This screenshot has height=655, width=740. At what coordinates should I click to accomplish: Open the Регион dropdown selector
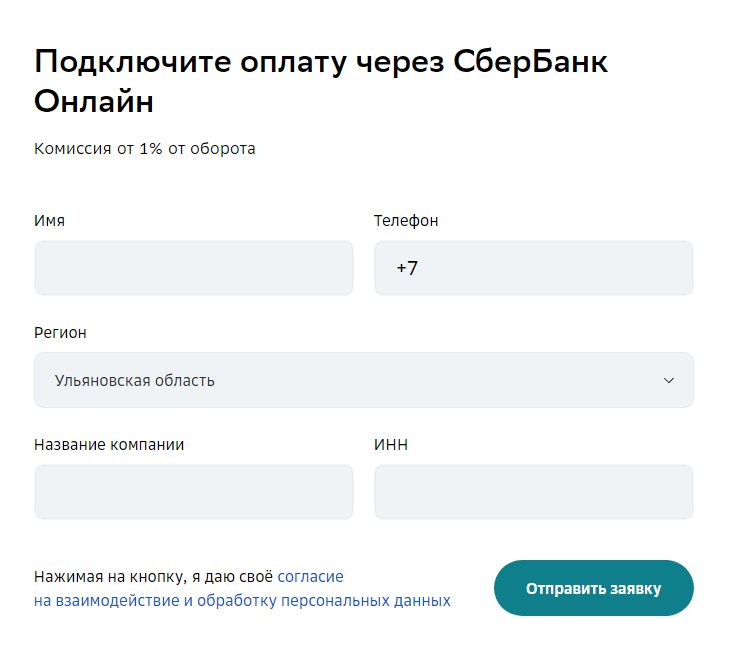pyautogui.click(x=363, y=380)
